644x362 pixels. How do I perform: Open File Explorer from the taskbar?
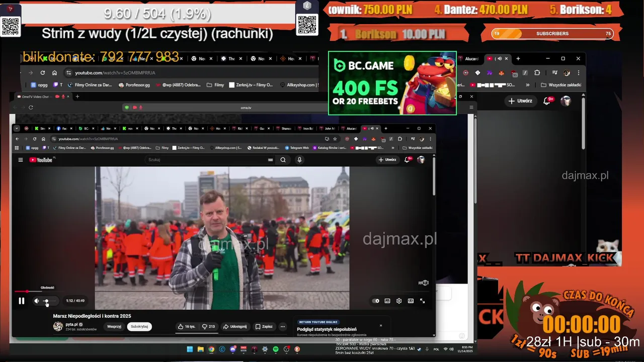pyautogui.click(x=200, y=349)
